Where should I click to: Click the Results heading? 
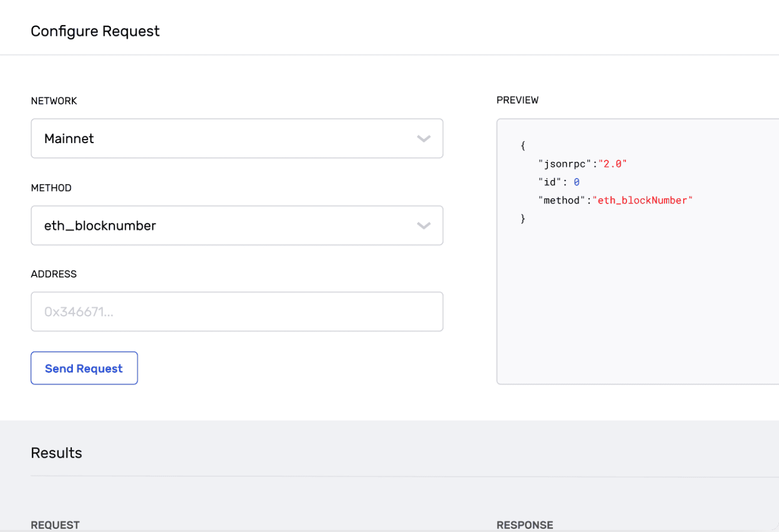click(x=57, y=453)
